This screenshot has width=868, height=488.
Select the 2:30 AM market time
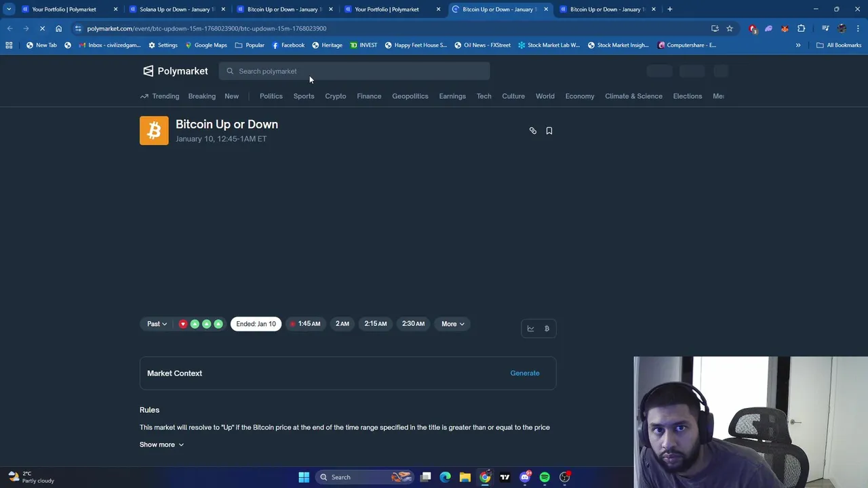pos(413,324)
